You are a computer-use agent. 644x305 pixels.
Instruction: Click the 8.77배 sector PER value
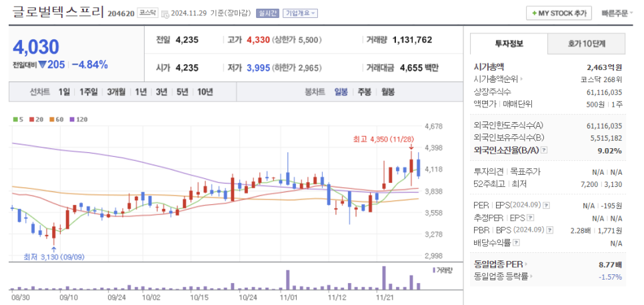pos(610,264)
